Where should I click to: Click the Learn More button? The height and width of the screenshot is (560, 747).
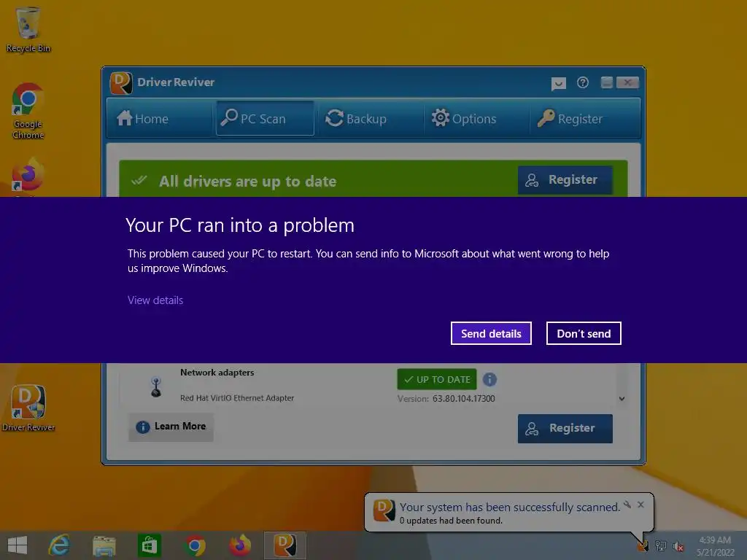[171, 427]
